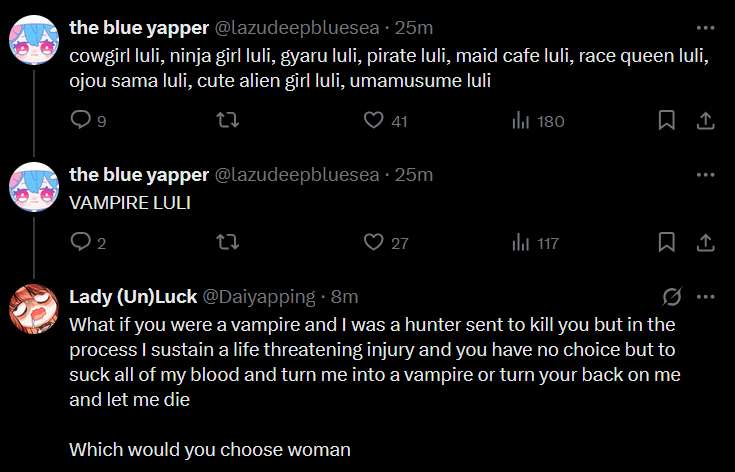View analytics showing 180 views
735x472 pixels.
[x=521, y=121]
